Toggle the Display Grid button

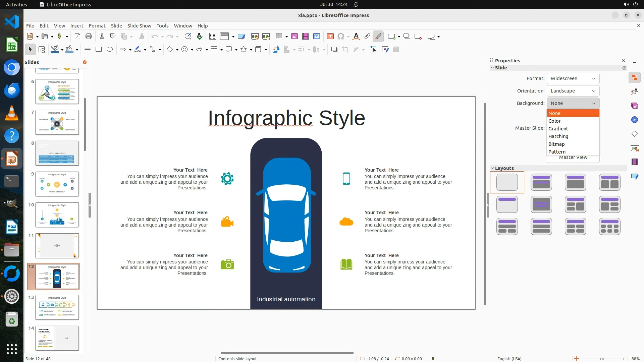point(212,37)
